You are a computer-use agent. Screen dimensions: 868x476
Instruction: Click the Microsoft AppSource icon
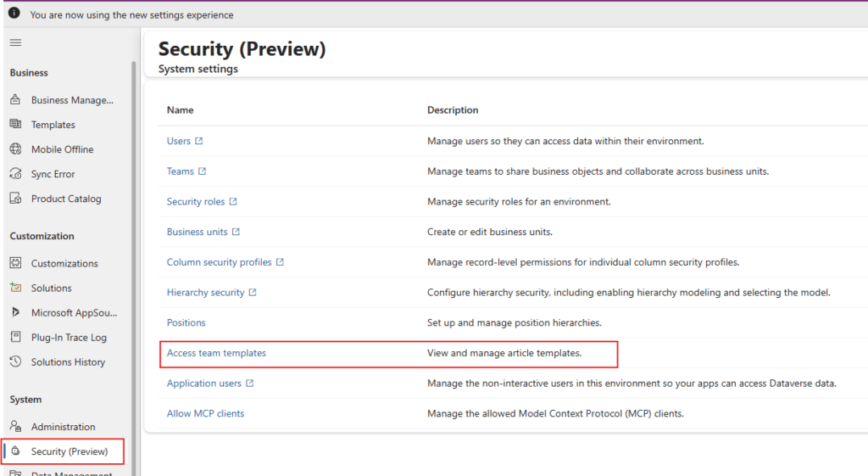tap(15, 312)
